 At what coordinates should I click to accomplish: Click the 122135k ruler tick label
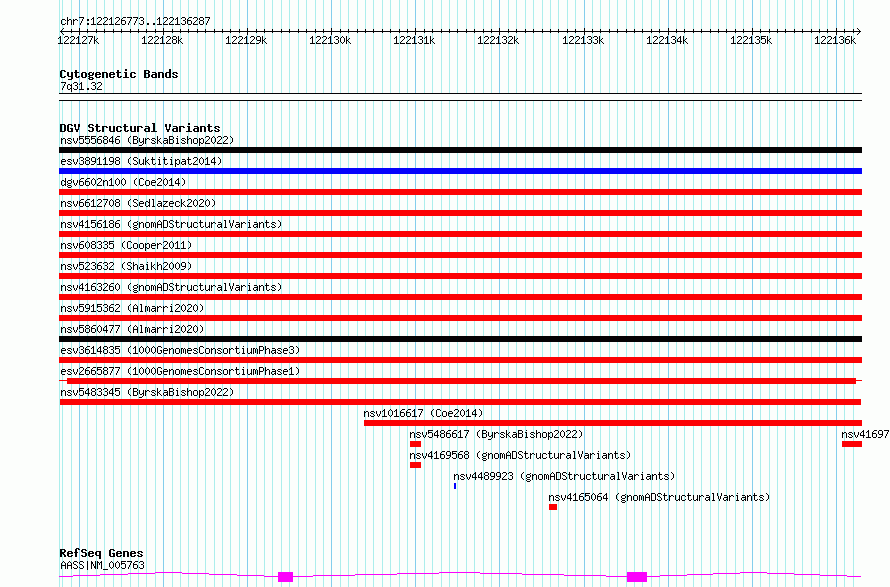[752, 40]
